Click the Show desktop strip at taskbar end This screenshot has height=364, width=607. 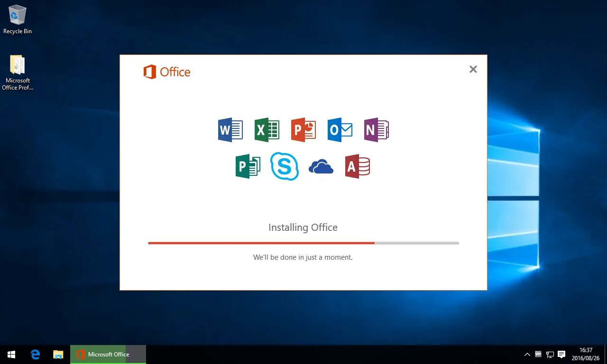point(606,354)
